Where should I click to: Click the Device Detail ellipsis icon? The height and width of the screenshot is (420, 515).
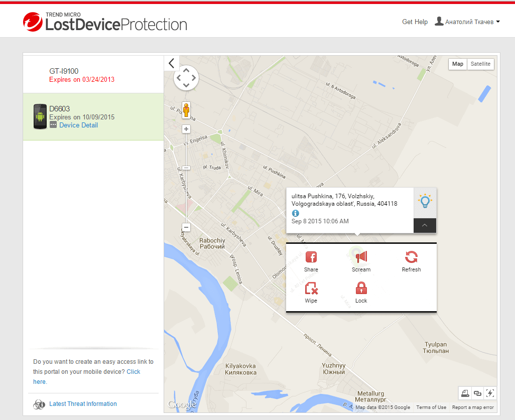tap(53, 125)
